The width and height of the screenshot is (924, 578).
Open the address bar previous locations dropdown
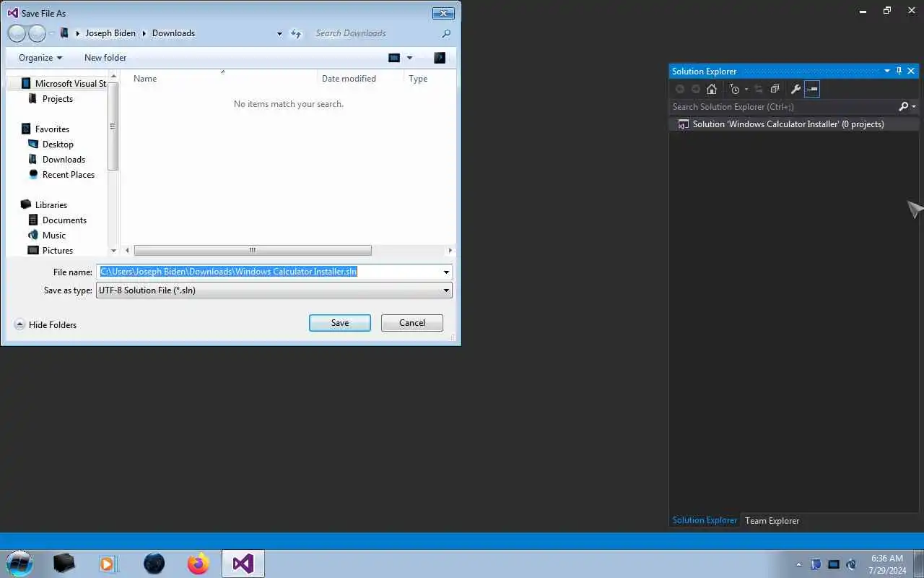pos(279,33)
